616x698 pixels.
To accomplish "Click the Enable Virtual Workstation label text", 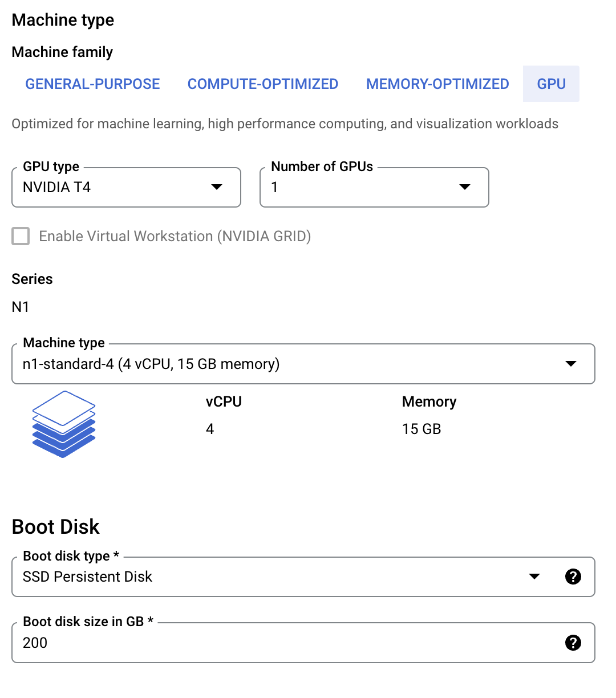I will (x=175, y=236).
